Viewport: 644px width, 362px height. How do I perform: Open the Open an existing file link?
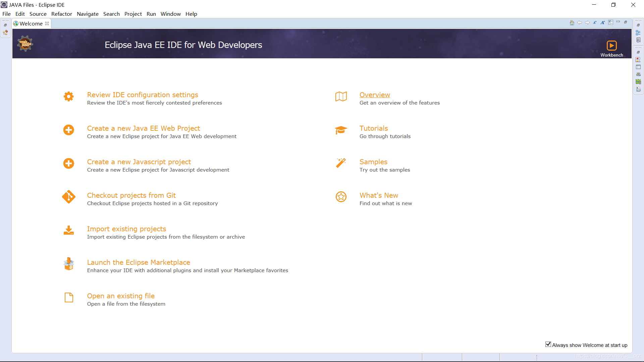pyautogui.click(x=121, y=296)
